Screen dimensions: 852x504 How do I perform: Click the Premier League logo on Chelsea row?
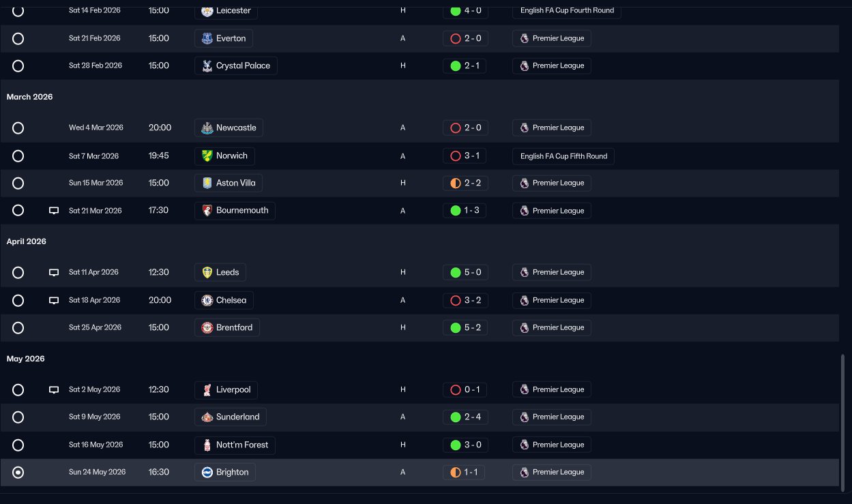(x=524, y=300)
